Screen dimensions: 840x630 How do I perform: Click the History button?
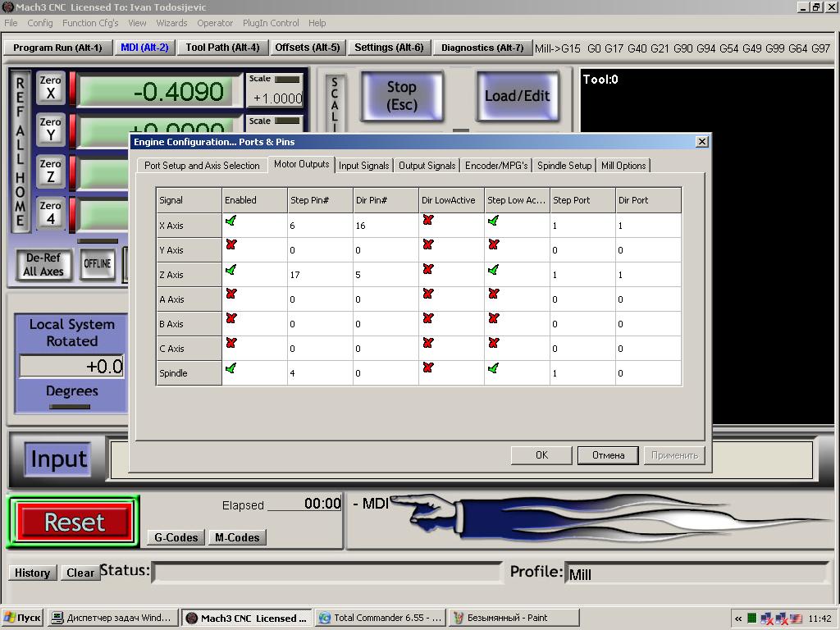click(x=32, y=573)
